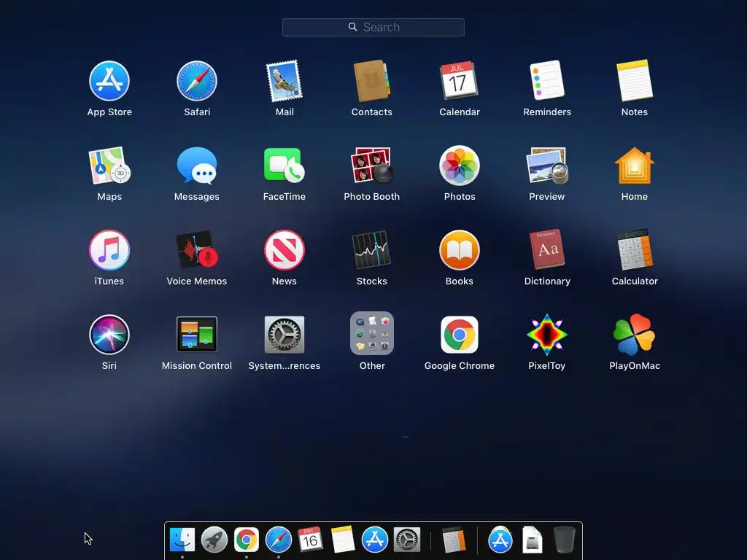Activate Siri
The image size is (747, 560).
tap(109, 334)
